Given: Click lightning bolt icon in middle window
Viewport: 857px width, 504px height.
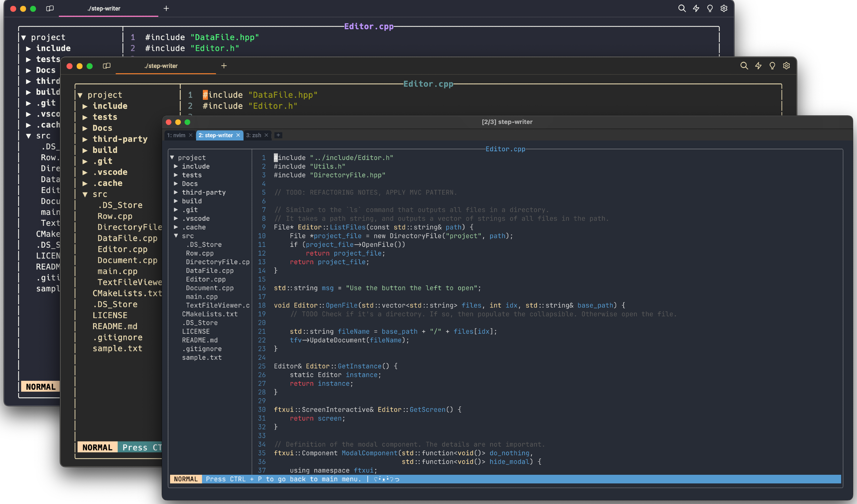Looking at the screenshot, I should click(758, 66).
